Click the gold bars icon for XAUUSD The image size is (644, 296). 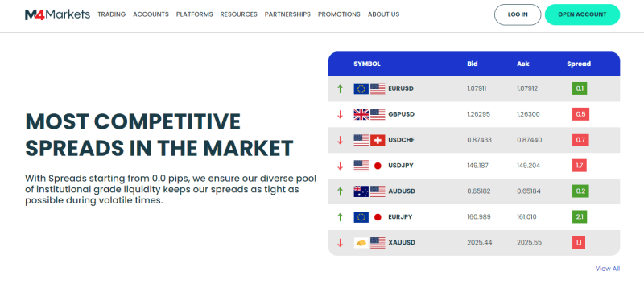point(361,243)
